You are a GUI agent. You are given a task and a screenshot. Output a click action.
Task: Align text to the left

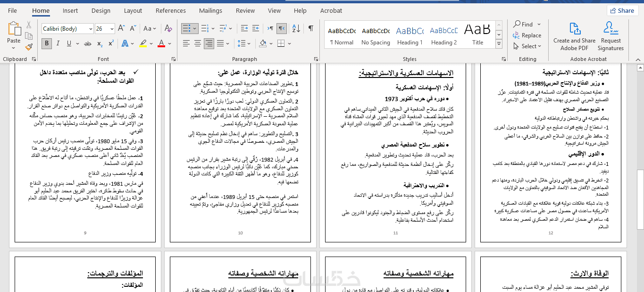[186, 43]
